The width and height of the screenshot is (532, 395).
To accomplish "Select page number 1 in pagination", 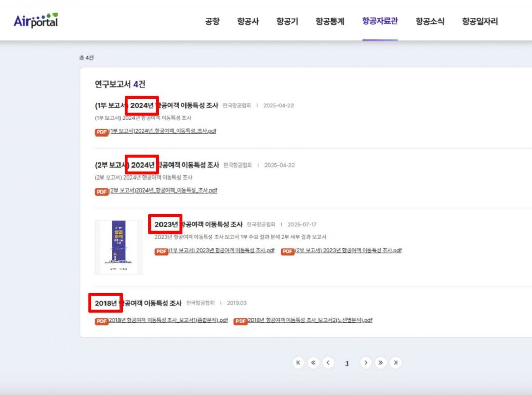I will coord(347,363).
